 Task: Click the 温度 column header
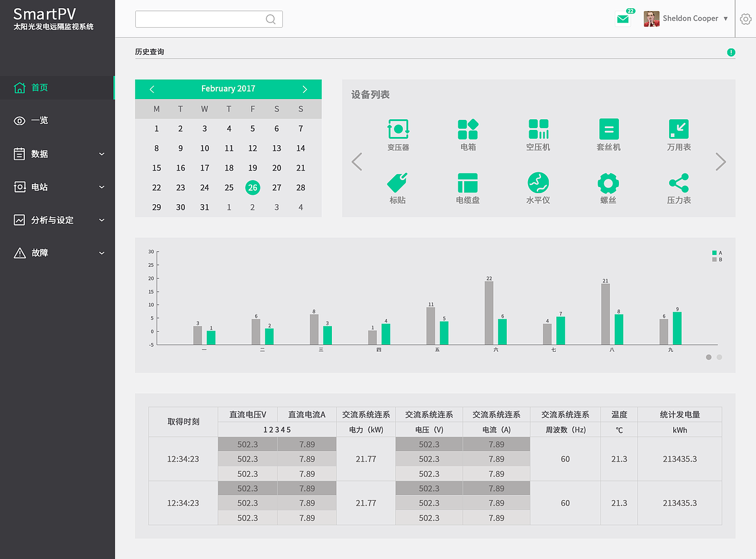point(619,415)
